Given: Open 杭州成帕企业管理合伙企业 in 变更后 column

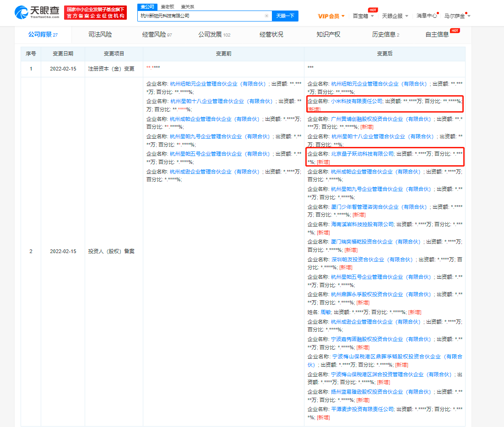Looking at the screenshot, I should coord(376,172).
